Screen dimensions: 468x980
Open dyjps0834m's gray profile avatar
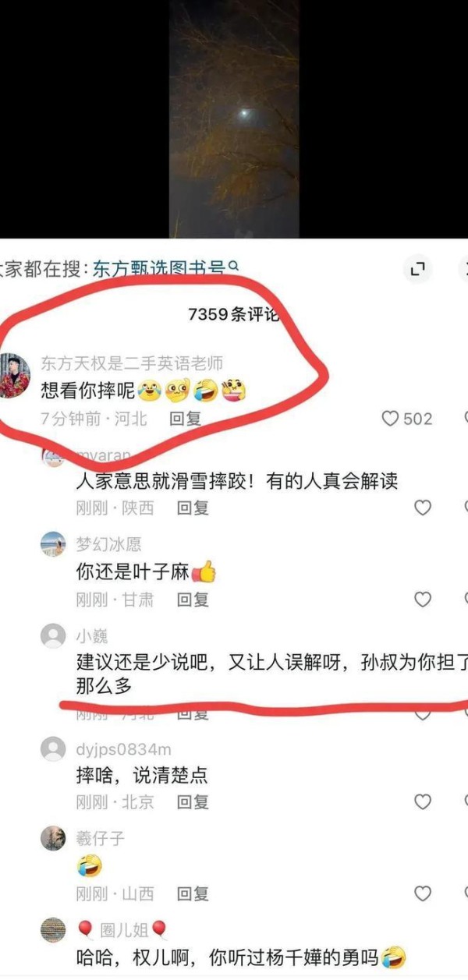(x=53, y=749)
